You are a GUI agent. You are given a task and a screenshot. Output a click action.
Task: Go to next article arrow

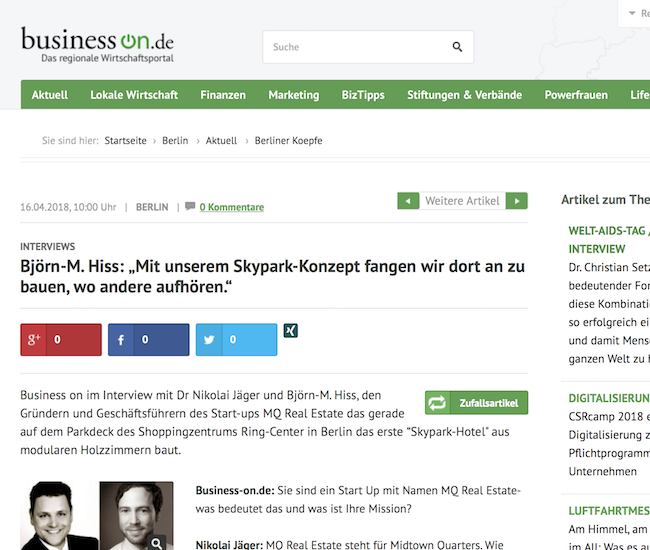(517, 201)
